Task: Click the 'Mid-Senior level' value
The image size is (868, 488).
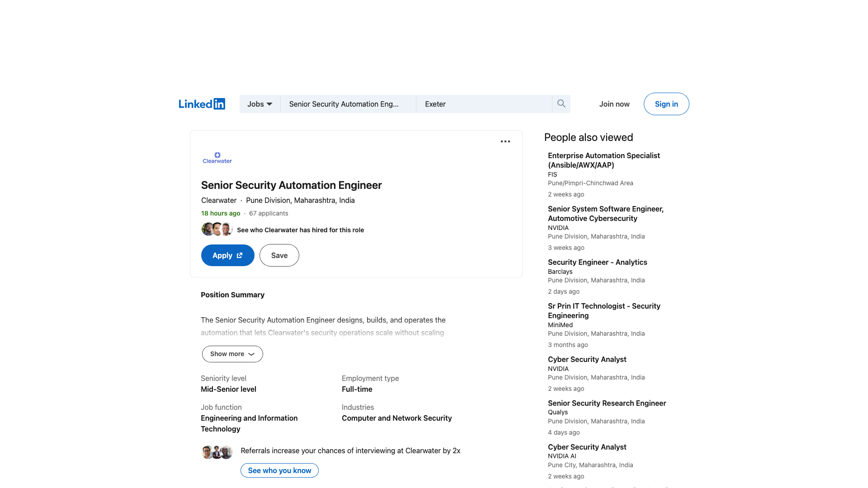Action: (228, 389)
